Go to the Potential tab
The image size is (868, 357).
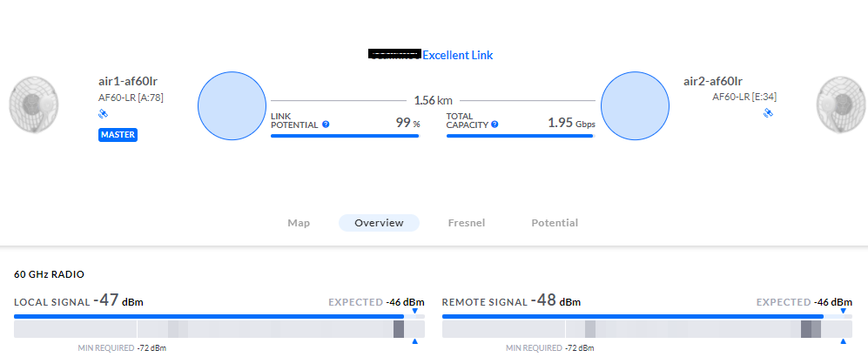(555, 223)
